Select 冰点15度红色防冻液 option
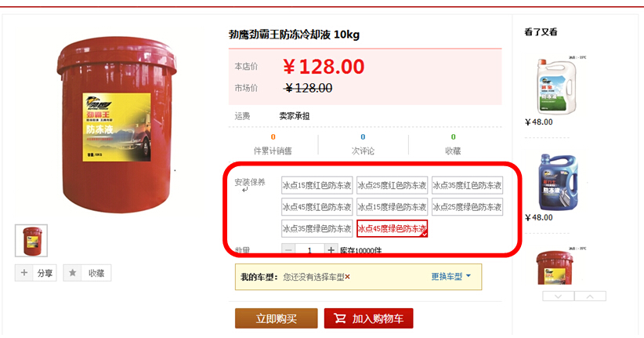The width and height of the screenshot is (644, 338). point(317,185)
